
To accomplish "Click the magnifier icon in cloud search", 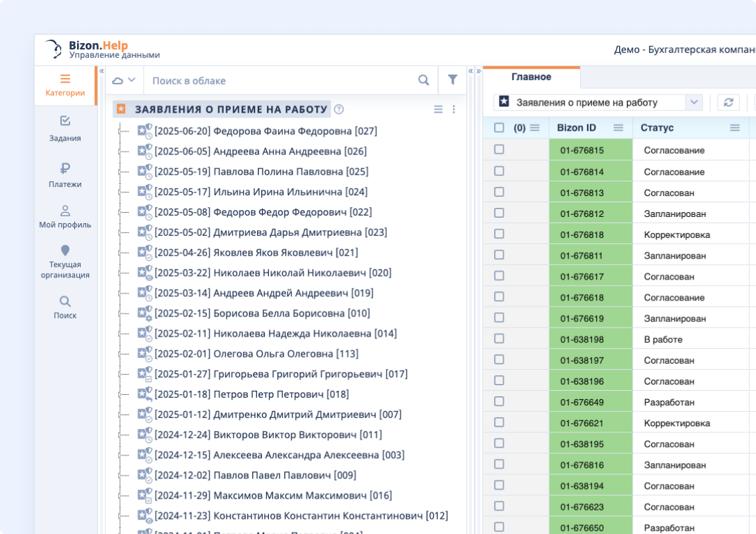I will tap(424, 81).
